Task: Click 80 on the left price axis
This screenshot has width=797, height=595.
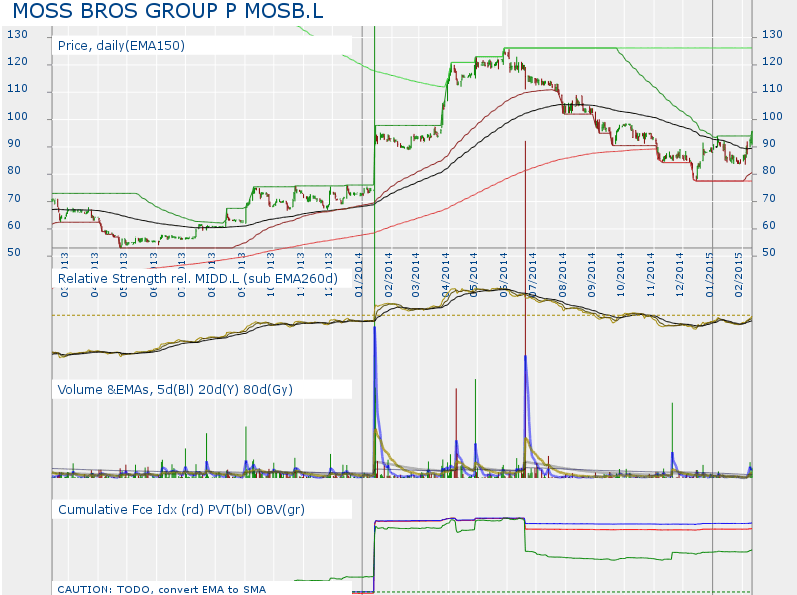Action: 14,171
